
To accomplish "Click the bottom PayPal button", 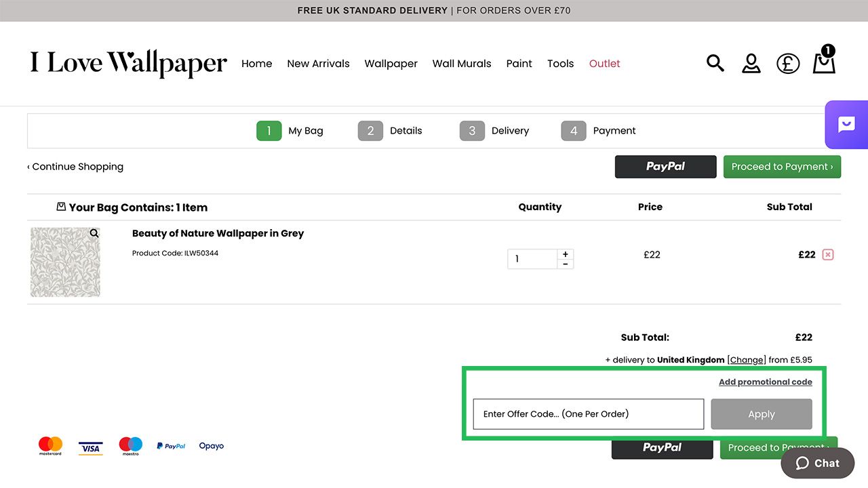I will click(663, 448).
